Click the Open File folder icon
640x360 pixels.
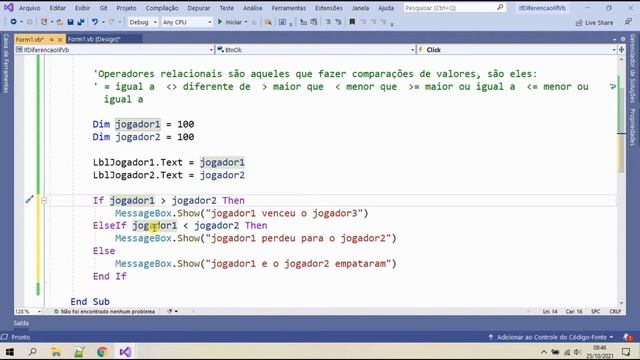pos(60,22)
